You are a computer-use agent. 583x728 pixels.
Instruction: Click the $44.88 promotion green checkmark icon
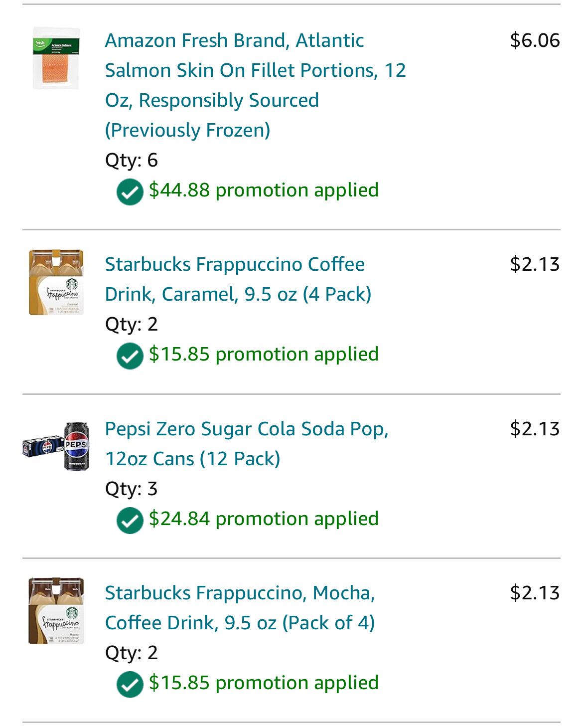[x=130, y=192]
